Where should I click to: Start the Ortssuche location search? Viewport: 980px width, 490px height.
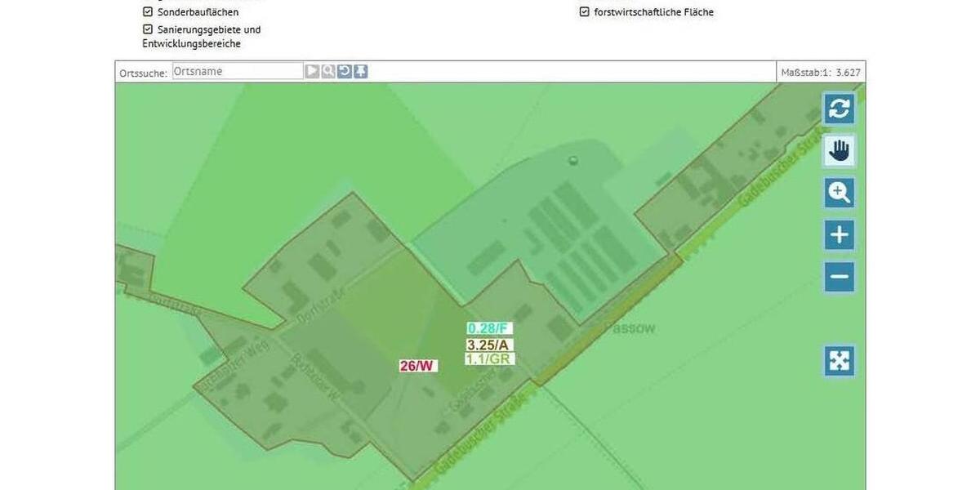click(x=312, y=71)
